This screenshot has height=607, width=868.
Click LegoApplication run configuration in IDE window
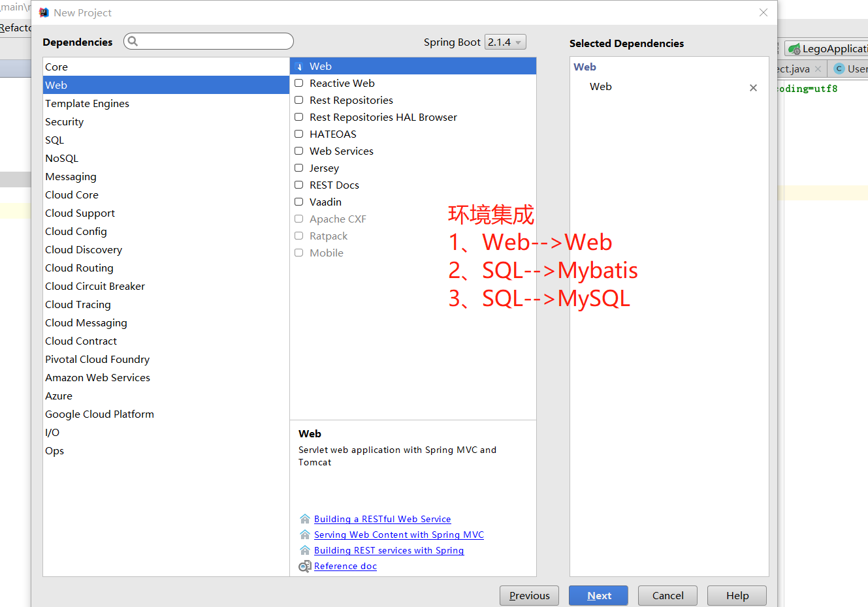[x=827, y=48]
